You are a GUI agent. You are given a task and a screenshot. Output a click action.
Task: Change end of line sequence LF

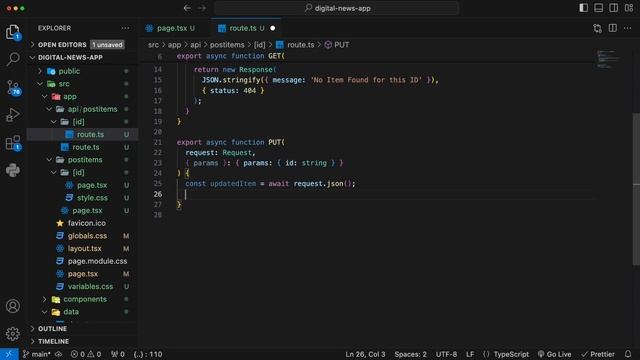point(470,354)
